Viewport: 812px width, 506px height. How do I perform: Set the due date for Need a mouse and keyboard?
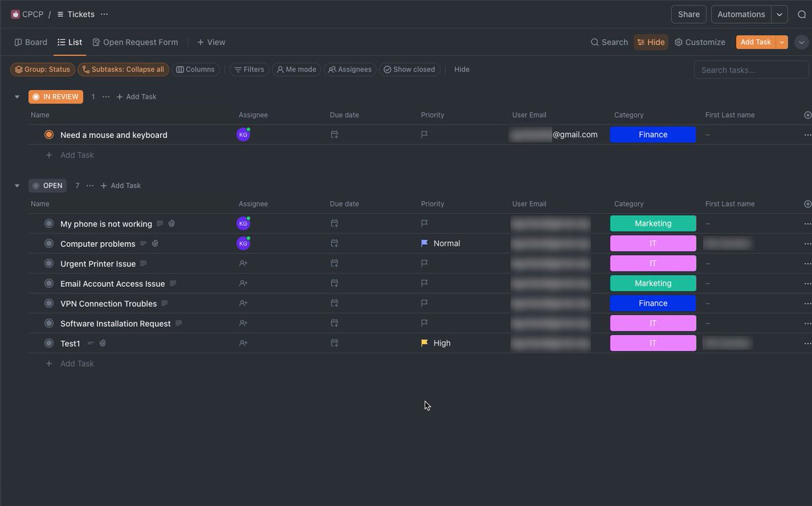pos(334,135)
